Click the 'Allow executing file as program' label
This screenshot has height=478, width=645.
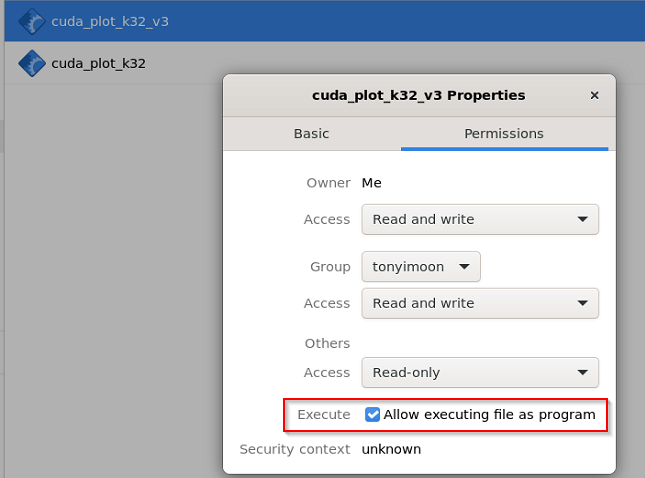[489, 414]
